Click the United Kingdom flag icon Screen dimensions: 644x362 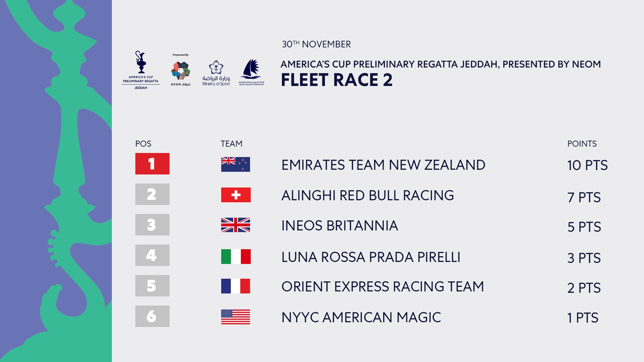(236, 225)
